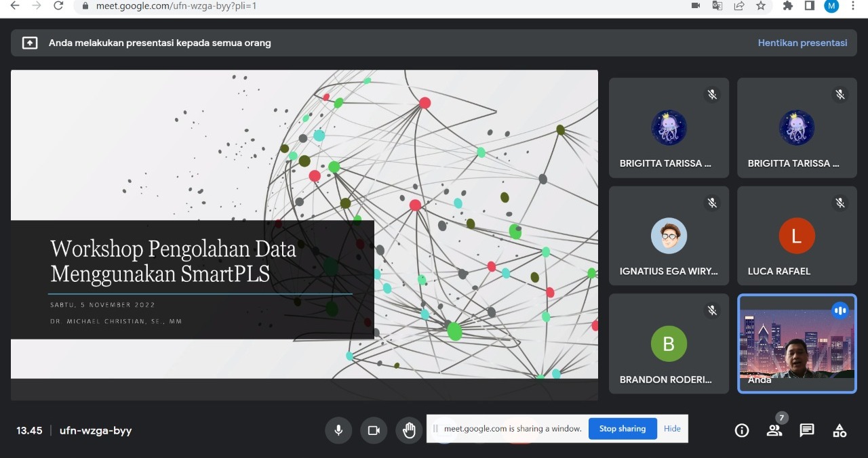Click Hide on sharing notification
This screenshot has width=868, height=458.
click(x=672, y=428)
